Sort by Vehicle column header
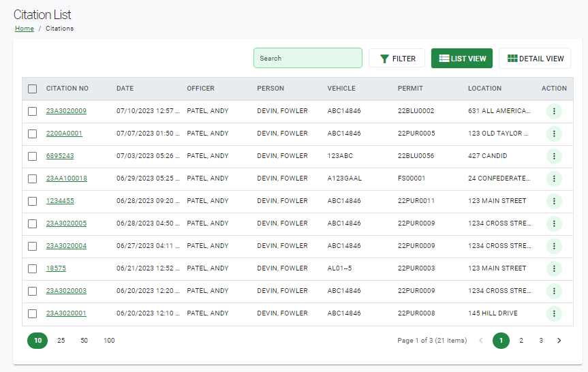 pos(341,89)
